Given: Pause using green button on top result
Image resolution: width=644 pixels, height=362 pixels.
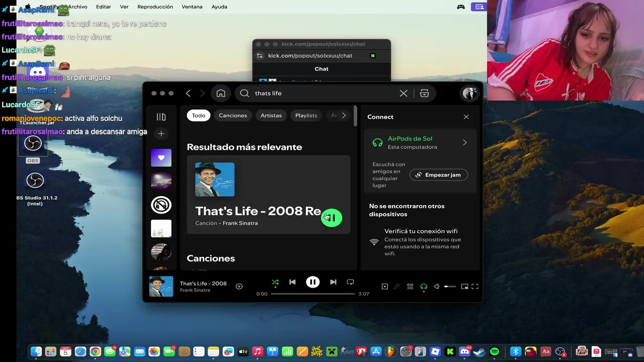Looking at the screenshot, I should pyautogui.click(x=332, y=218).
